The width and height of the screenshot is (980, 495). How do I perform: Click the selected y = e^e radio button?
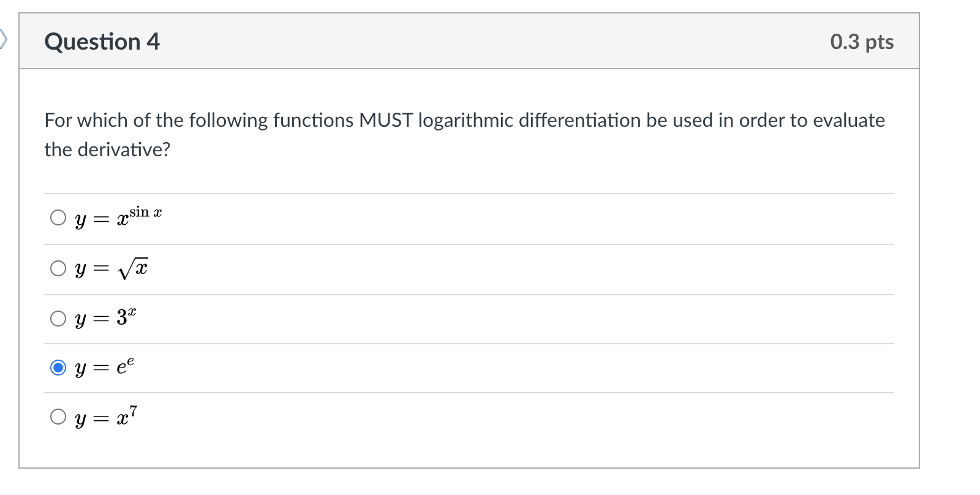pos(58,368)
